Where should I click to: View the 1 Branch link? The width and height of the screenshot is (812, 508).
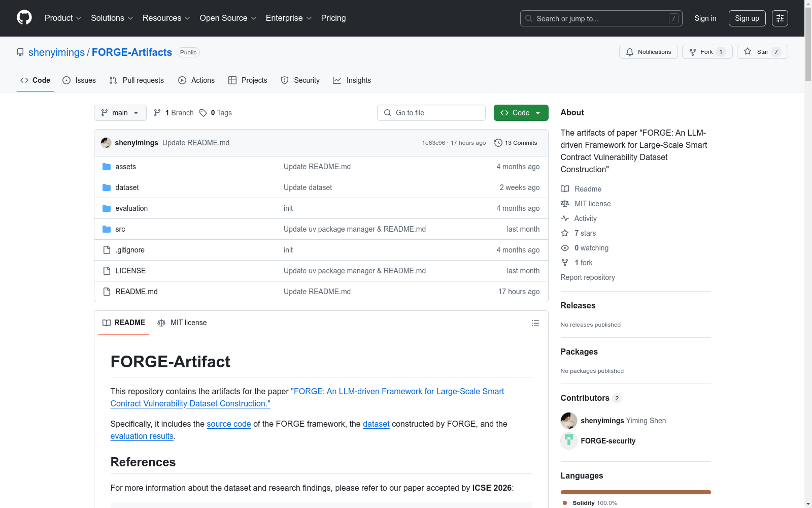tap(174, 113)
